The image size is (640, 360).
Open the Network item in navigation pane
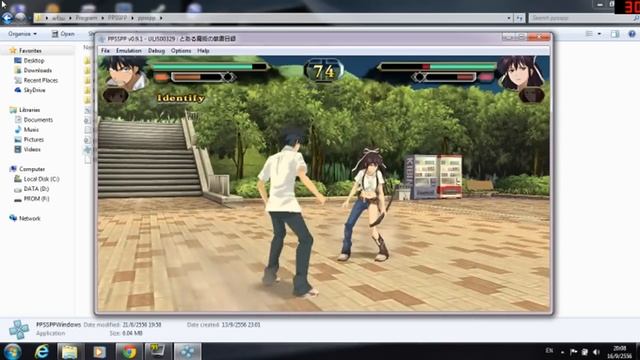click(30, 218)
